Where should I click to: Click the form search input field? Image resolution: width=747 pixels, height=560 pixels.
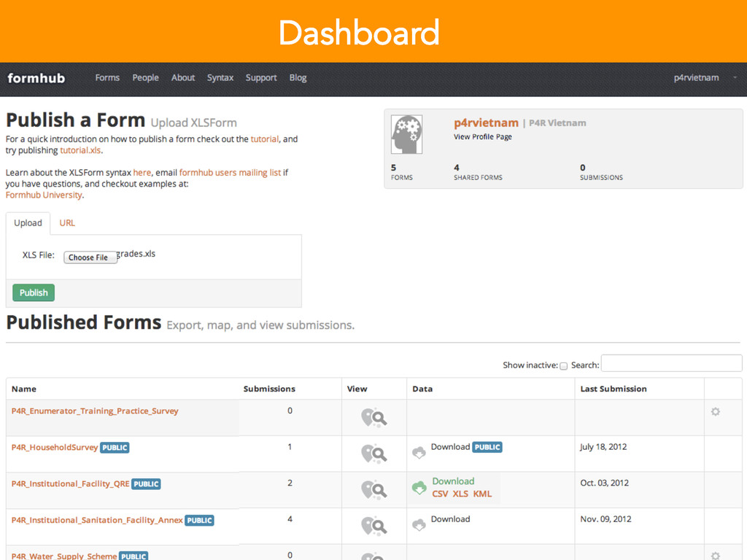(x=671, y=363)
